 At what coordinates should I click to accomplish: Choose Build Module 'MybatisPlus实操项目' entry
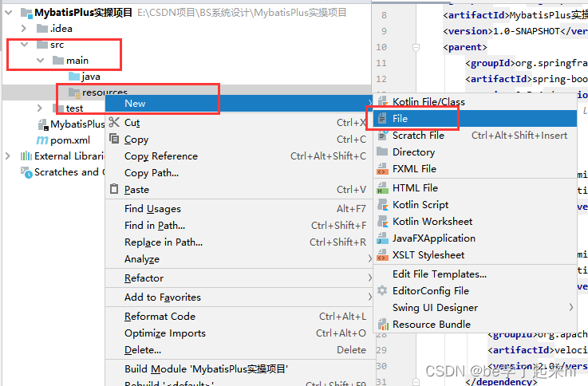[239, 369]
